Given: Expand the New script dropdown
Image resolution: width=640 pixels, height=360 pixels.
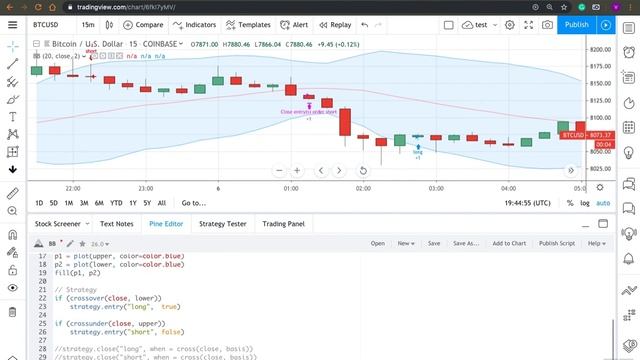Looking at the screenshot, I should 406,243.
